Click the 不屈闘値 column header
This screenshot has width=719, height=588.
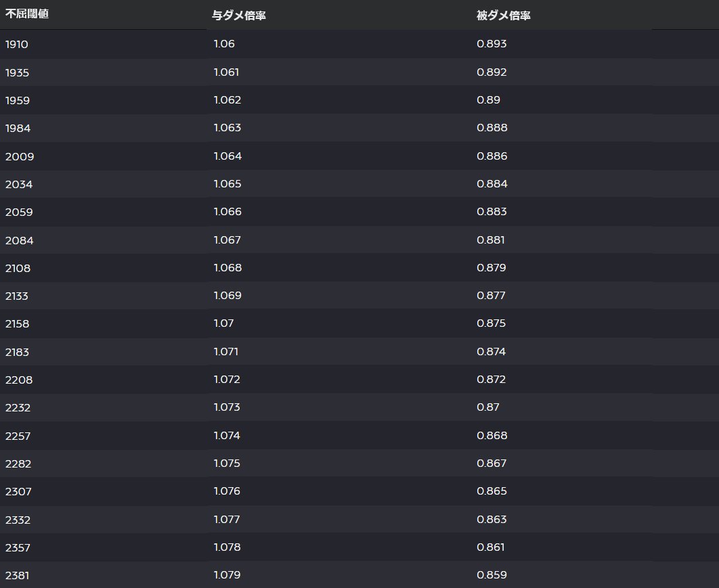[x=27, y=14]
